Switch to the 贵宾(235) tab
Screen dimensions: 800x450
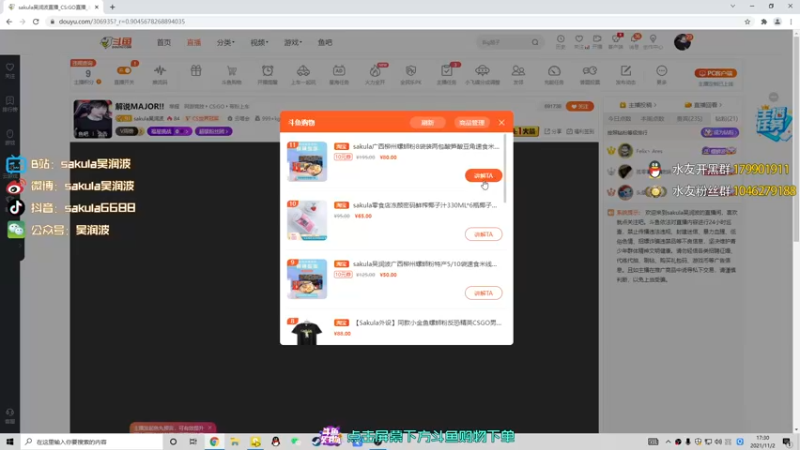689,118
